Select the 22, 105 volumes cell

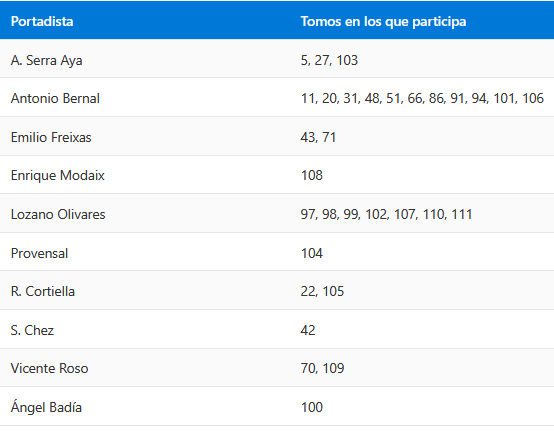pyautogui.click(x=322, y=291)
